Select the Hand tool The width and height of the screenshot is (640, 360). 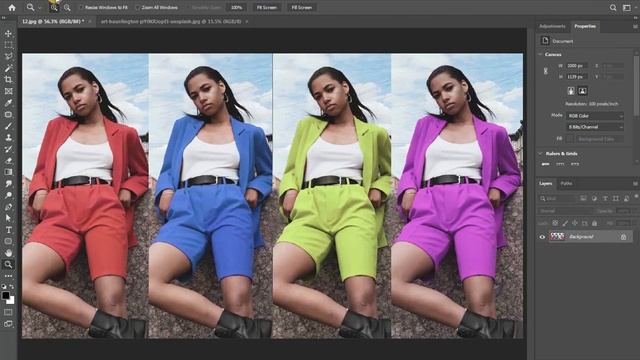[x=8, y=253]
